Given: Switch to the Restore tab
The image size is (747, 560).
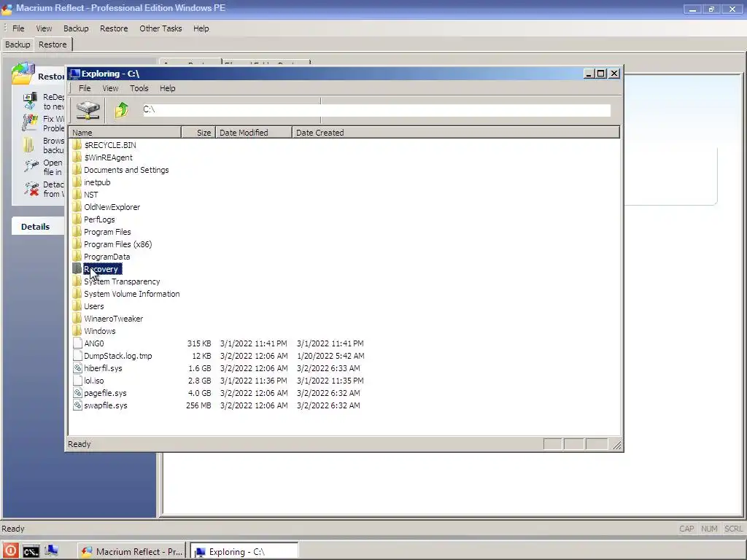Looking at the screenshot, I should (53, 44).
